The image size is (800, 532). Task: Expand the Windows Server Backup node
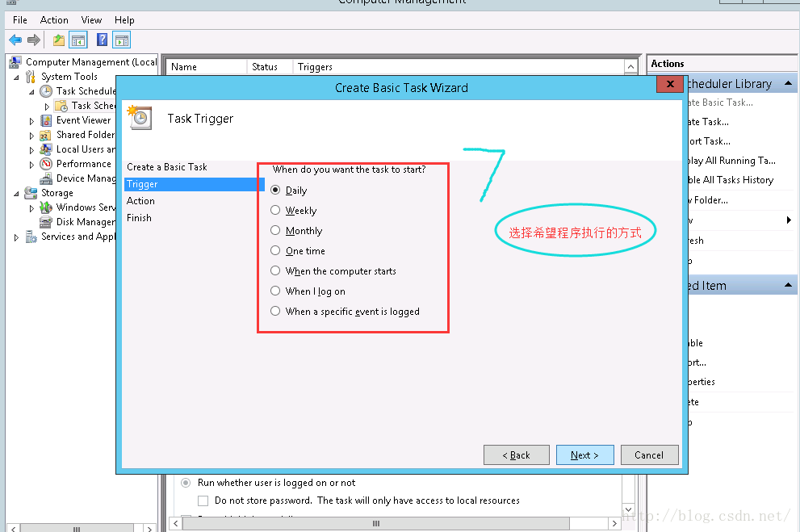click(31, 208)
